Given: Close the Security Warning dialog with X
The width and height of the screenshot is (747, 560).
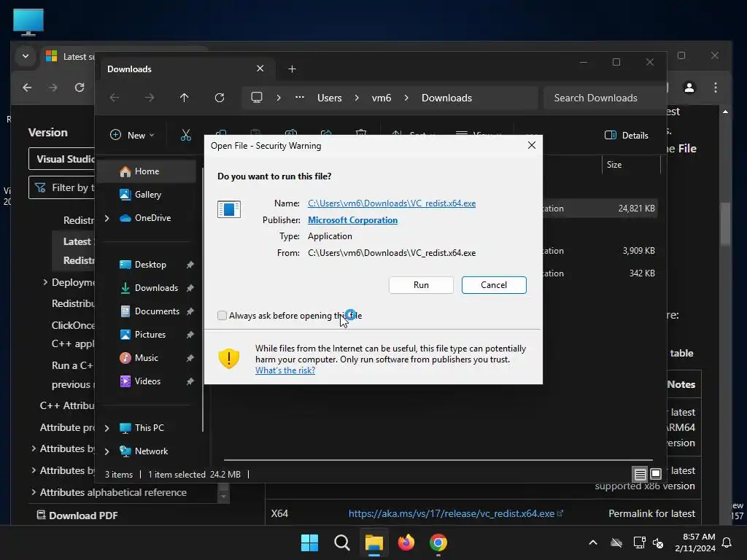Looking at the screenshot, I should [532, 145].
